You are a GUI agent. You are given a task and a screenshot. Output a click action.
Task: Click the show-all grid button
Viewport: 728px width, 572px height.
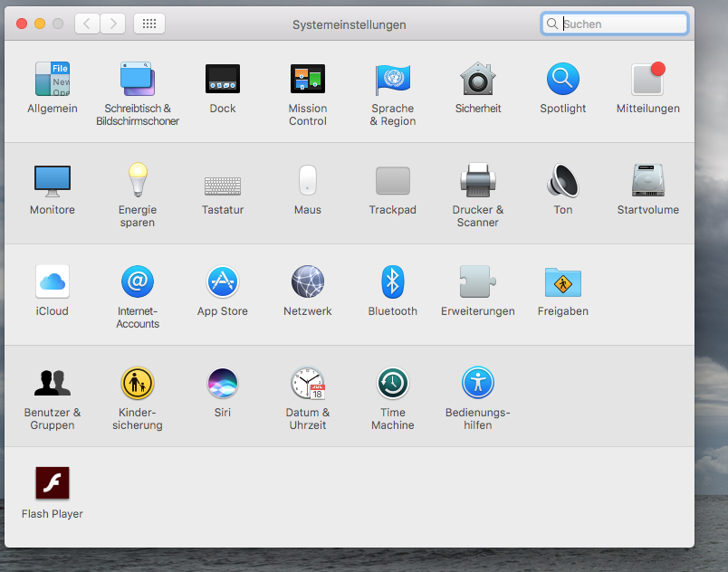click(149, 24)
